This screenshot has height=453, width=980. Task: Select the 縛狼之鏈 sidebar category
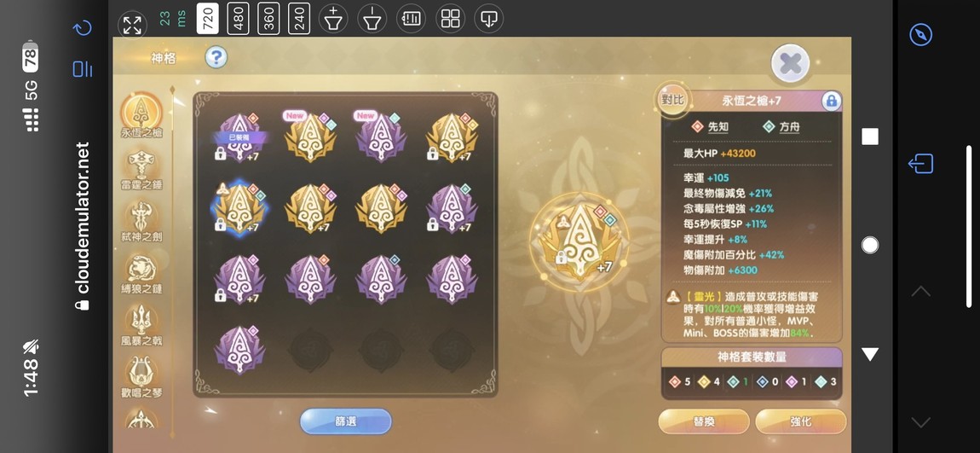(141, 273)
